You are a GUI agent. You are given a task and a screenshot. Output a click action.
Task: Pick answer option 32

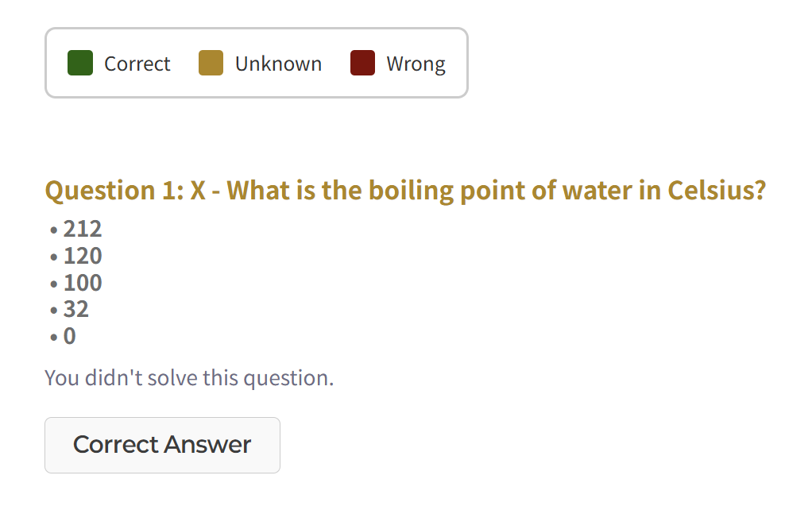click(76, 309)
